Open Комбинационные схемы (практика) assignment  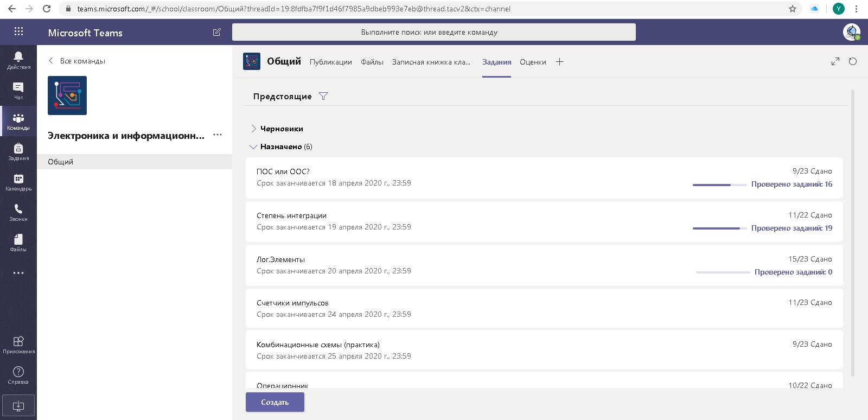[x=544, y=350]
